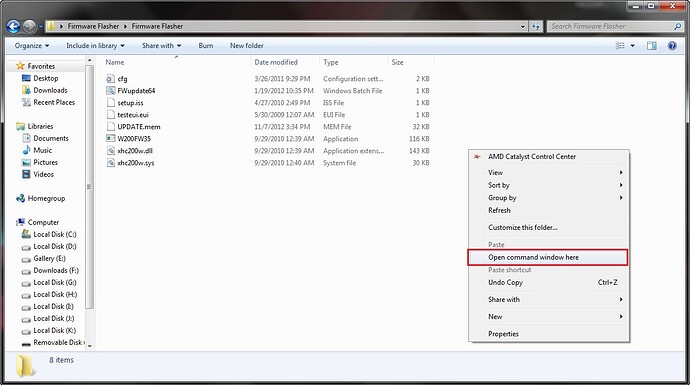The width and height of the screenshot is (690, 385).
Task: Click the Computer icon in sidebar
Action: (x=20, y=223)
